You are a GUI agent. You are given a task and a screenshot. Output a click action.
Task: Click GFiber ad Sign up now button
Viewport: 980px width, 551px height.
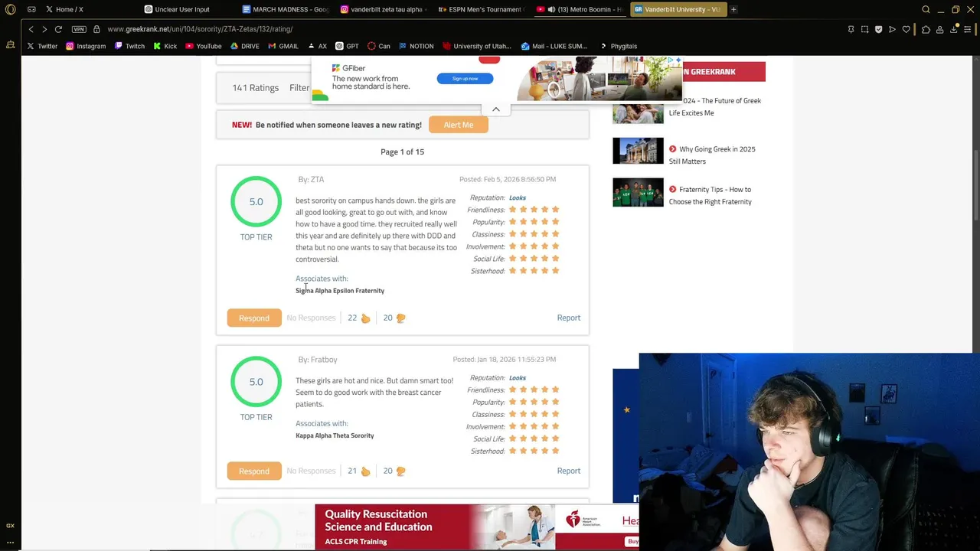coord(465,78)
